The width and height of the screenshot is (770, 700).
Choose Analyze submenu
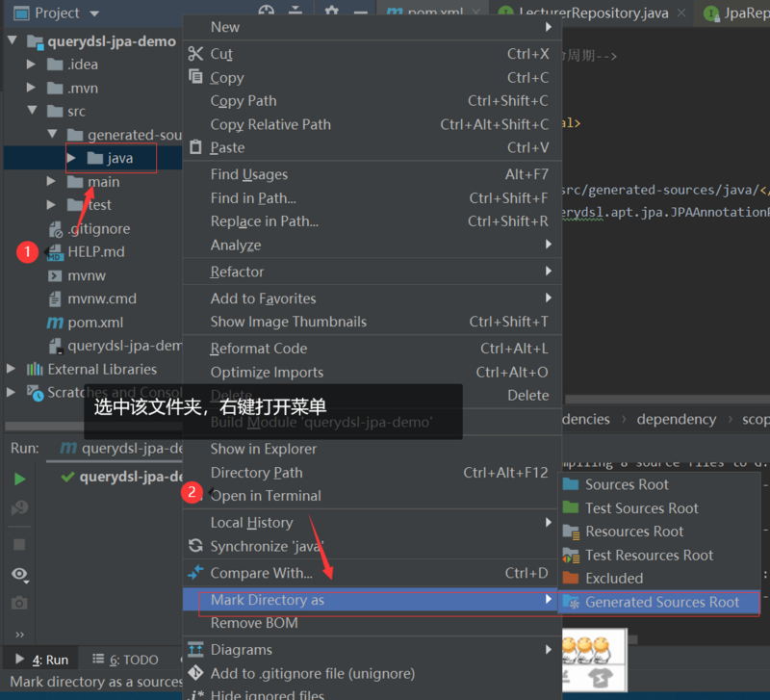[372, 245]
